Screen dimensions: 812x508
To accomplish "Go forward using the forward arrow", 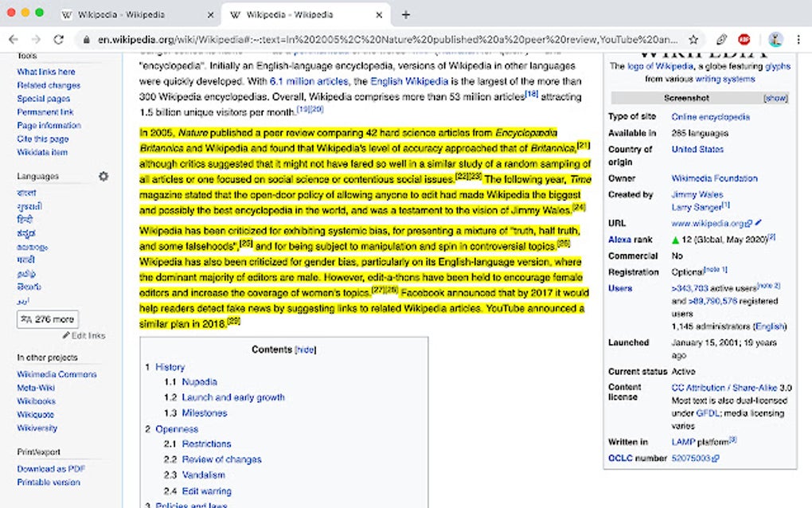I will click(35, 37).
